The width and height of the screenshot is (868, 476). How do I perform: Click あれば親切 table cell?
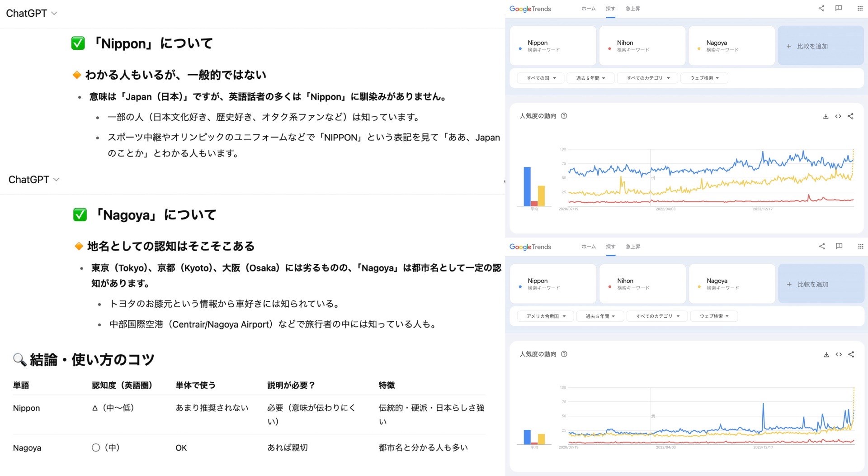pos(287,448)
